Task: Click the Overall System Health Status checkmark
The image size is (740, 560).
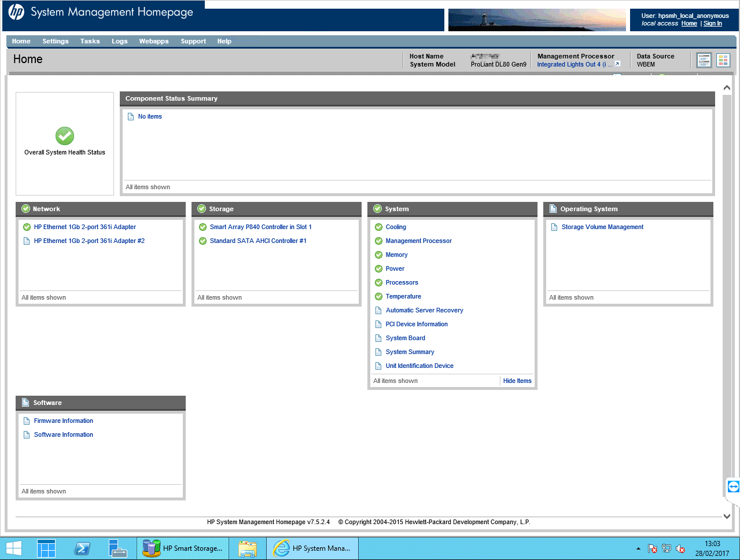Action: pyautogui.click(x=65, y=137)
